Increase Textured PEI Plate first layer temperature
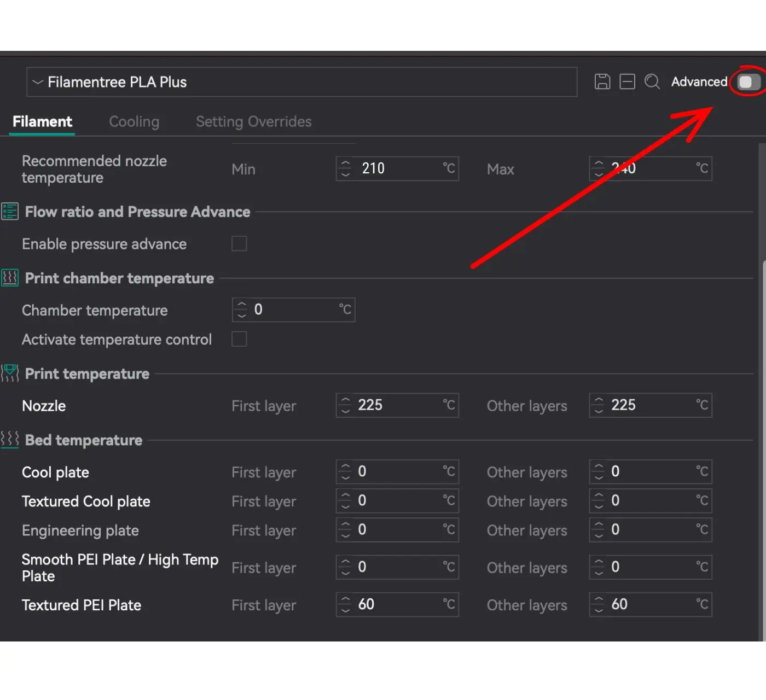Screen dimensions: 766x700 (345, 599)
